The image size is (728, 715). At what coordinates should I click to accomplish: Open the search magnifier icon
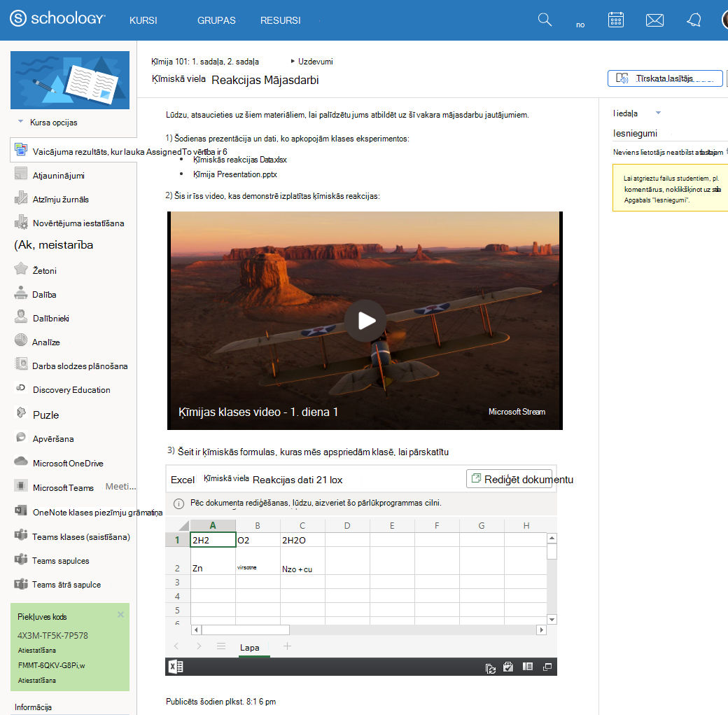coord(545,20)
